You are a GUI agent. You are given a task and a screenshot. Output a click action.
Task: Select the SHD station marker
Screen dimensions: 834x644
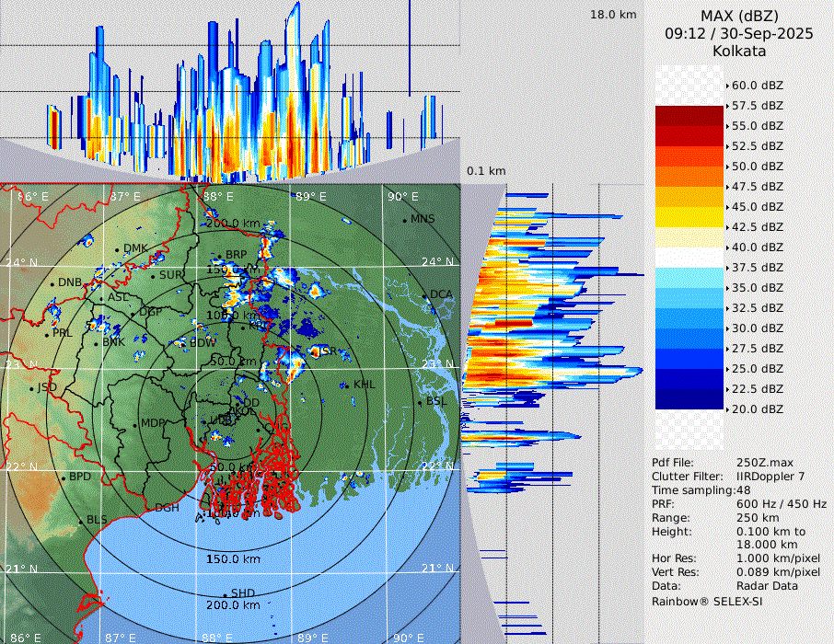pos(226,593)
